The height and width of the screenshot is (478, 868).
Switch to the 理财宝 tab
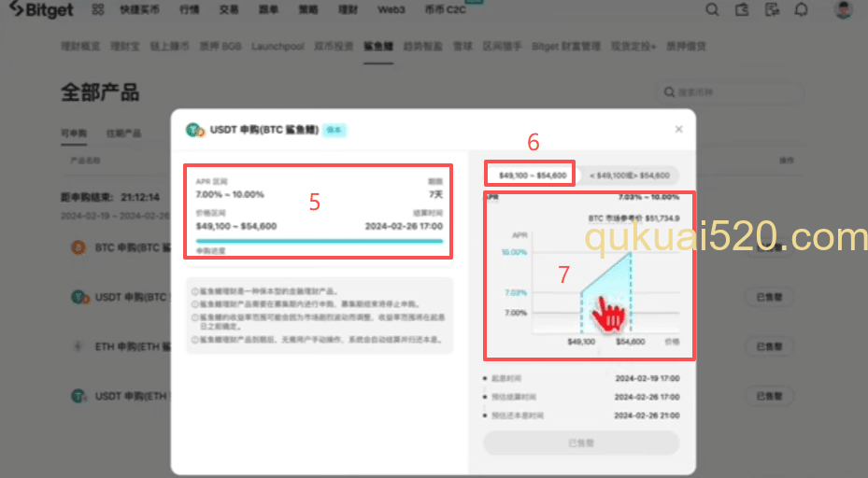pos(125,47)
